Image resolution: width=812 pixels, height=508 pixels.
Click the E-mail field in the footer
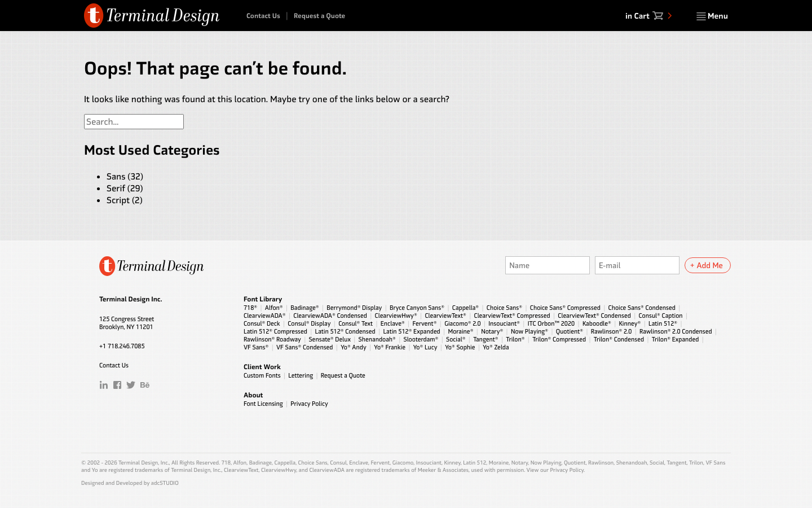(637, 265)
